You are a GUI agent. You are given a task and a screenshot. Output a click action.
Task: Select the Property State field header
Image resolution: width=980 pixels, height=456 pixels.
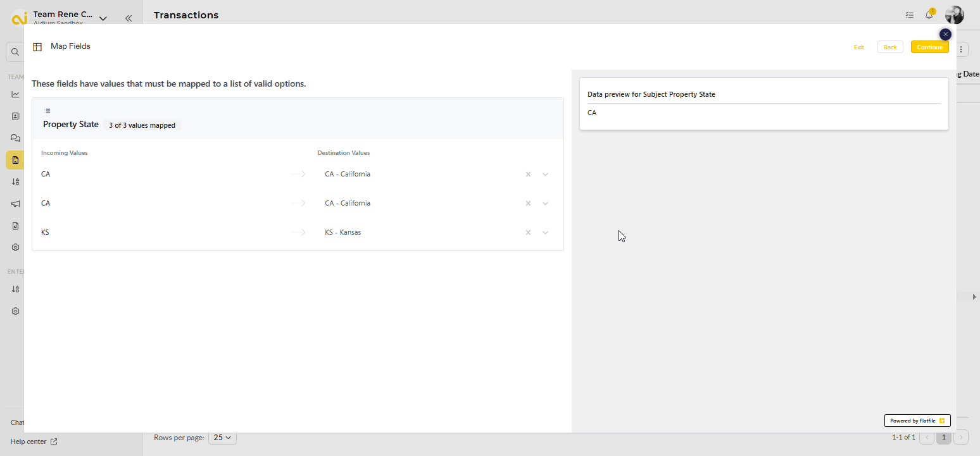(71, 125)
